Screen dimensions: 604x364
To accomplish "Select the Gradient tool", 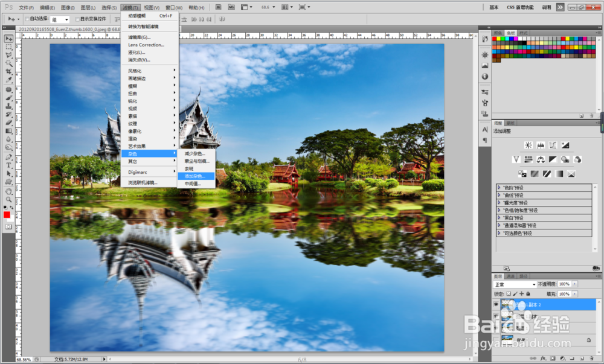I will 8,131.
